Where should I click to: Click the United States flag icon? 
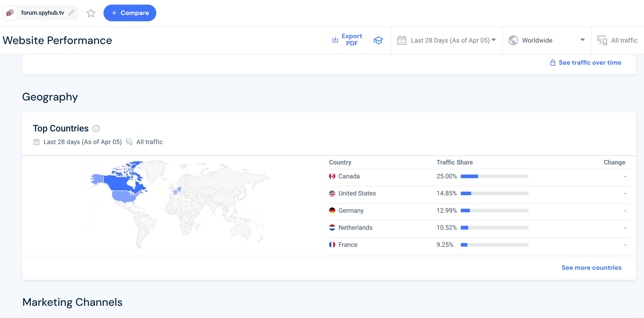click(x=332, y=193)
